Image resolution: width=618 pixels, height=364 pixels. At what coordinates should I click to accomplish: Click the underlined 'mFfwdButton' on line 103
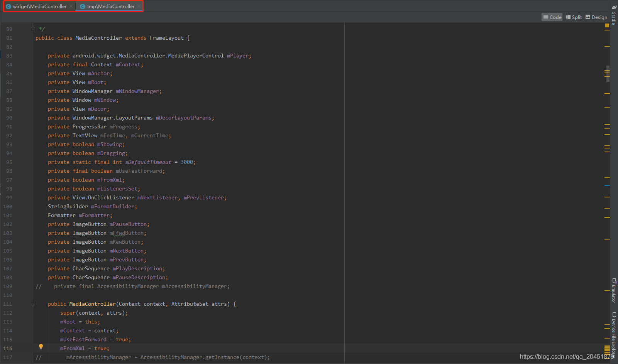tap(126, 233)
